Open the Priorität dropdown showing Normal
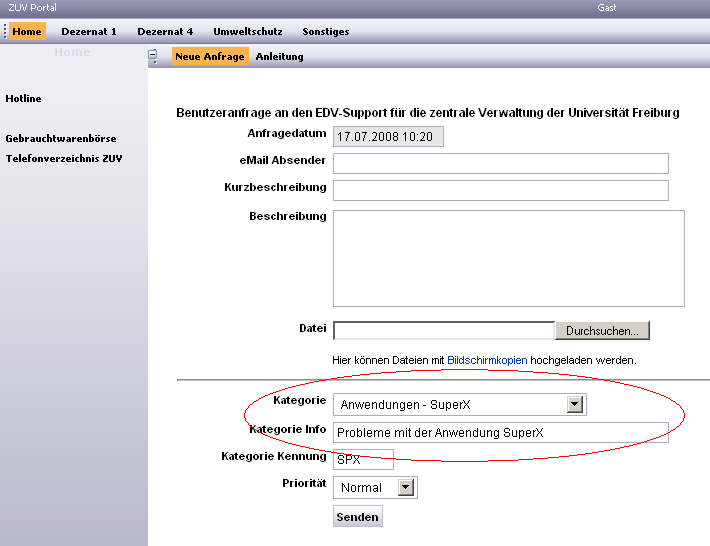This screenshot has height=546, width=710. [x=405, y=488]
